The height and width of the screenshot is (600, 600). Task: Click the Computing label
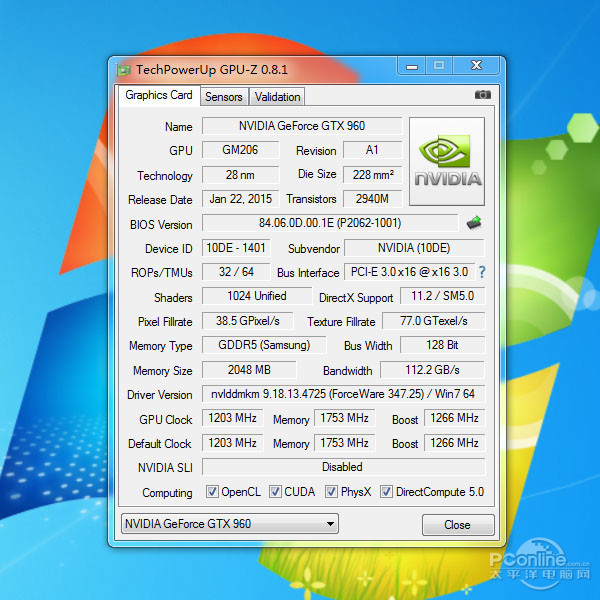(x=167, y=492)
